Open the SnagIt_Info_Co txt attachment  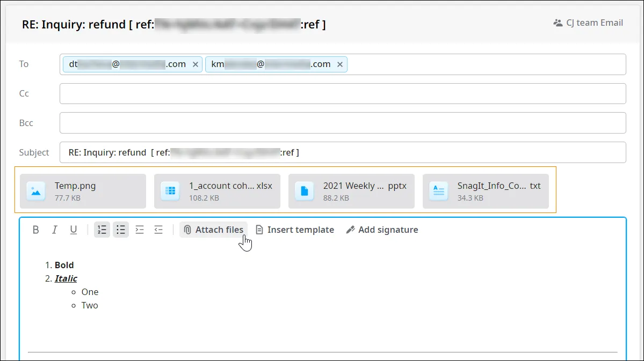point(486,191)
